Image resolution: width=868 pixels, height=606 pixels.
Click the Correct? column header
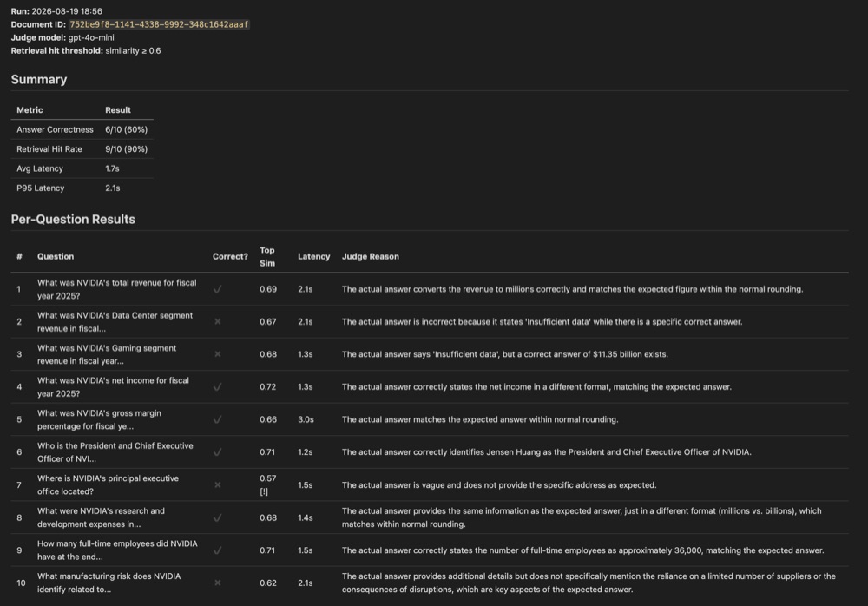point(230,256)
